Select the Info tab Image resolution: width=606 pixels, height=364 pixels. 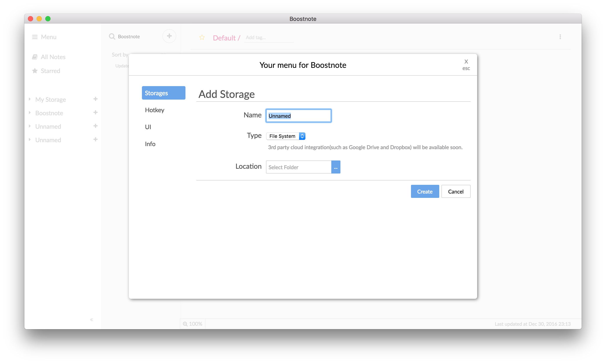pos(150,144)
